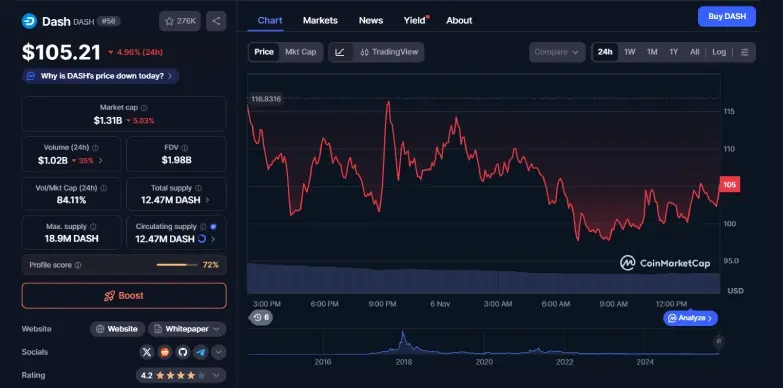
Task: Click the 4.96% (24h) change text
Action: (140, 52)
